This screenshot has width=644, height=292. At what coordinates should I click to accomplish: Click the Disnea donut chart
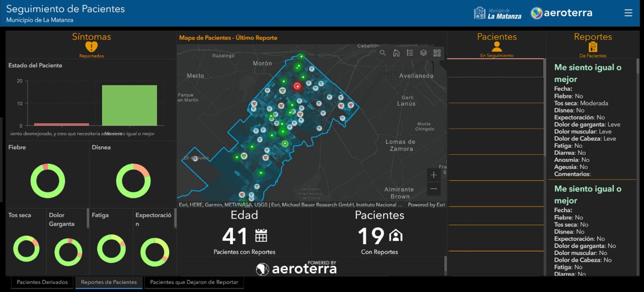pyautogui.click(x=133, y=180)
